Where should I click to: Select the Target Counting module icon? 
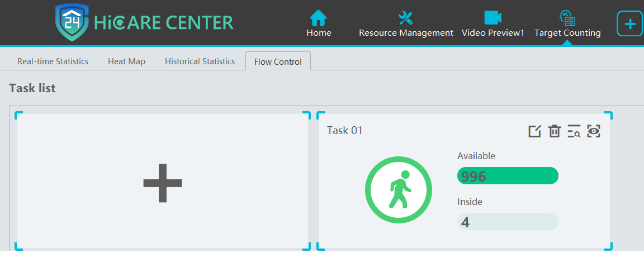pyautogui.click(x=567, y=18)
